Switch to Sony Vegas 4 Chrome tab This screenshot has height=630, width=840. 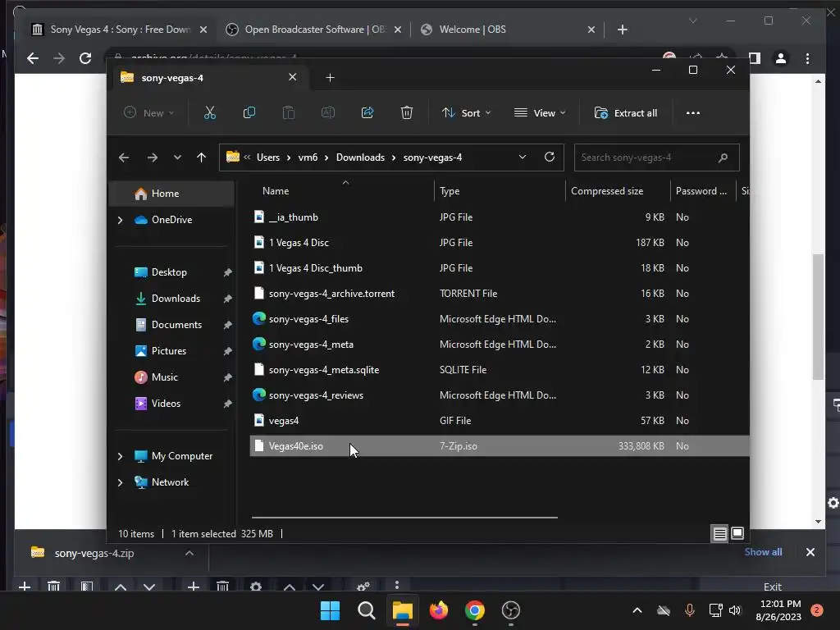(x=119, y=30)
